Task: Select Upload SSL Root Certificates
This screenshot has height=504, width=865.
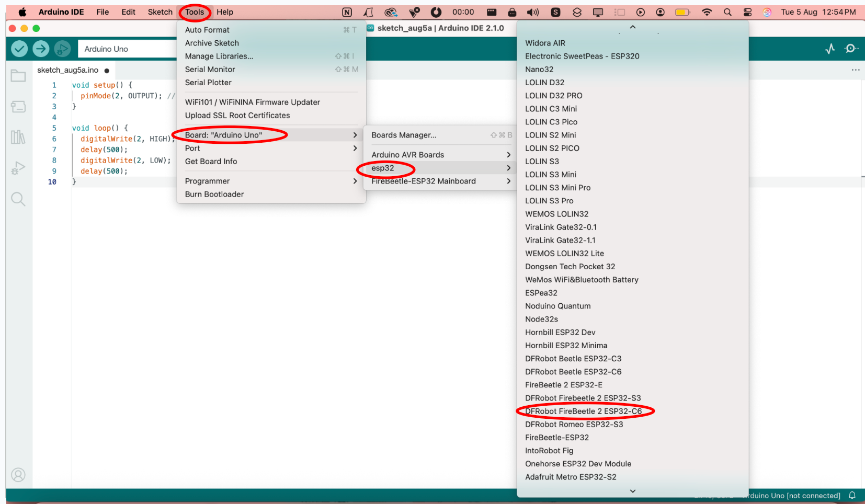Action: coord(271,116)
